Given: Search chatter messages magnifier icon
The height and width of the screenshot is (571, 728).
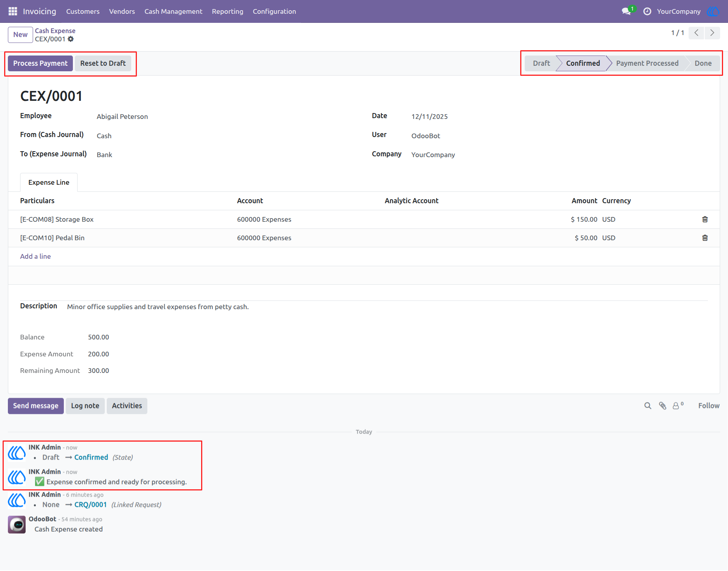Looking at the screenshot, I should [x=648, y=406].
